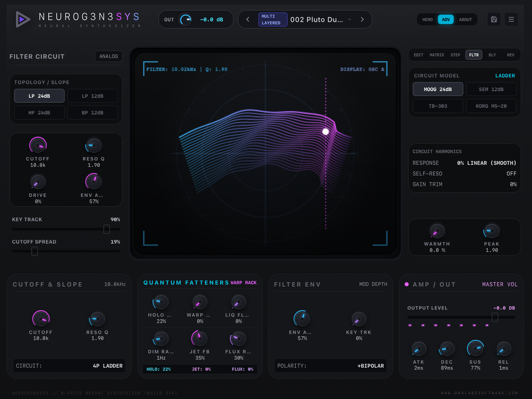Click the MULTI LAYERED category badge
The width and height of the screenshot is (532, 399).
tap(273, 19)
